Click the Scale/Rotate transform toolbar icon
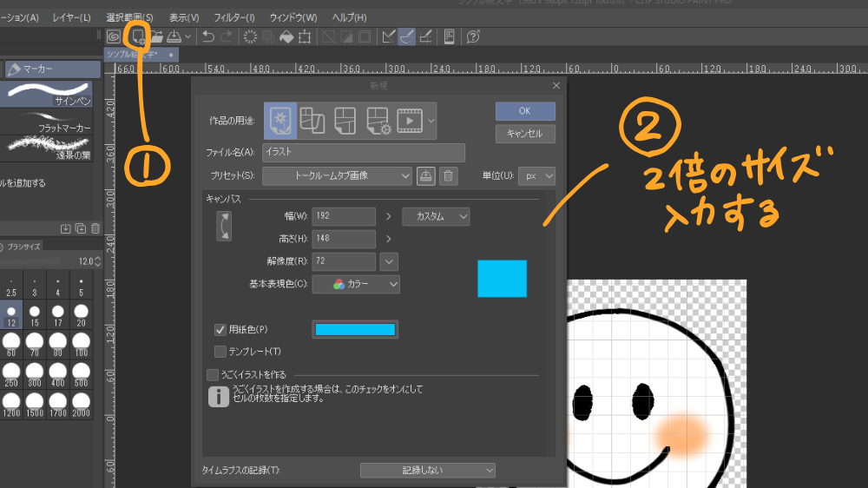The image size is (868, 488). (x=305, y=36)
